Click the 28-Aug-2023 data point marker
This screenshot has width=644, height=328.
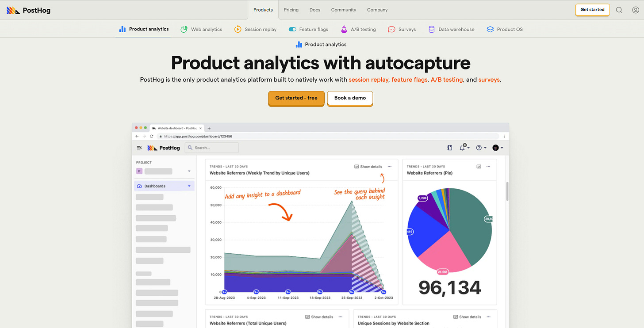224,292
